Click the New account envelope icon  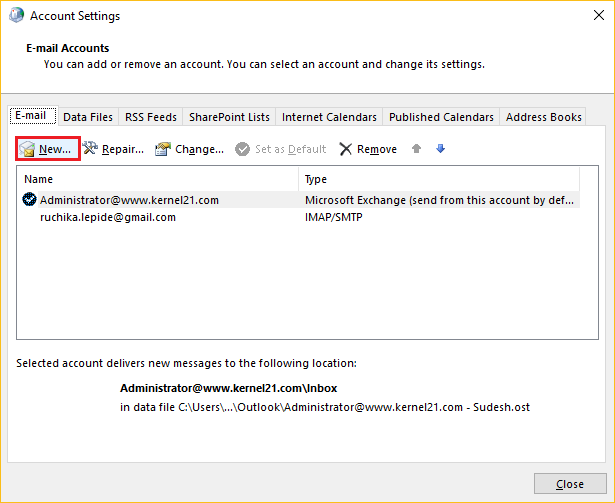tap(27, 149)
